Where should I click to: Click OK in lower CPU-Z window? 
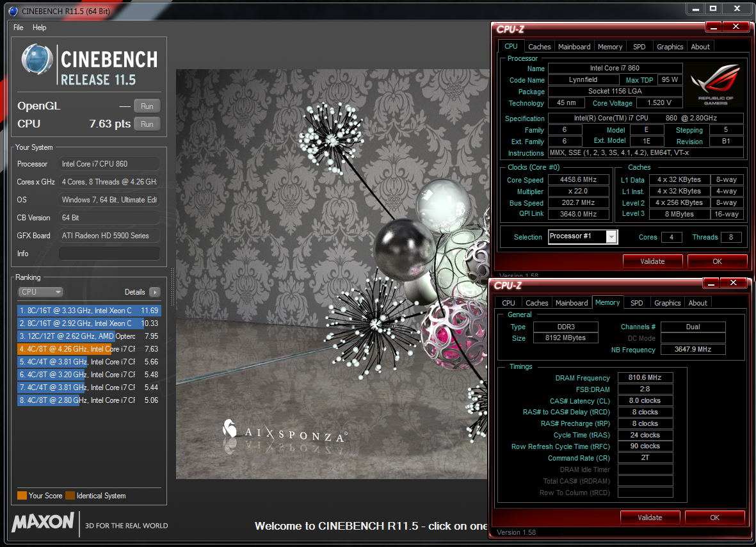[x=714, y=518]
